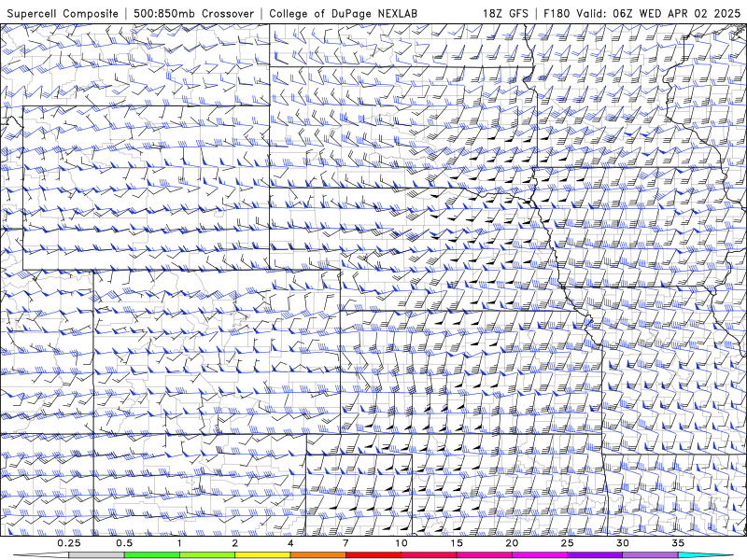Click the '25' legend scale label
Screen dimensions: 747x560
point(567,543)
